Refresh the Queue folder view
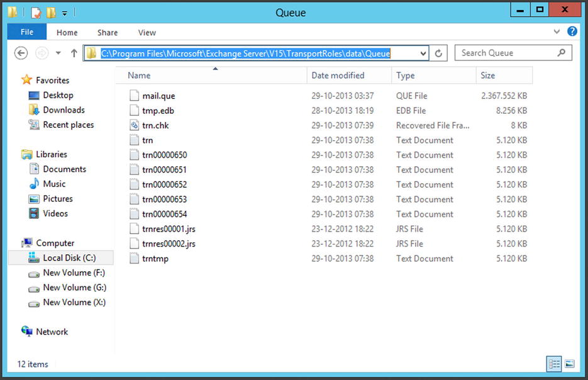The height and width of the screenshot is (380, 588). point(438,53)
